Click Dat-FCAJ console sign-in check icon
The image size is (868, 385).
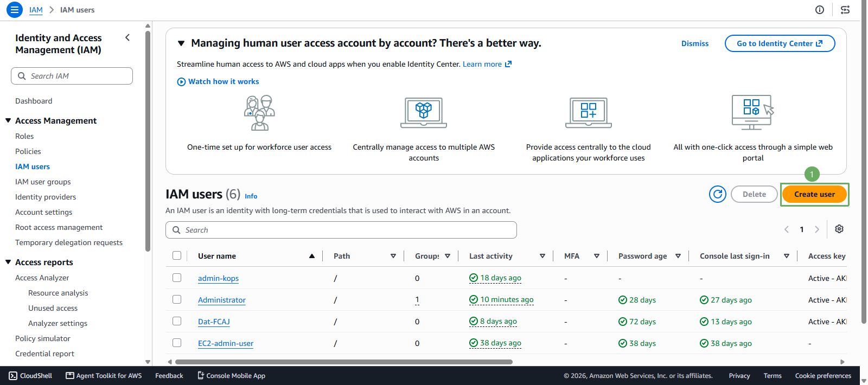(704, 322)
